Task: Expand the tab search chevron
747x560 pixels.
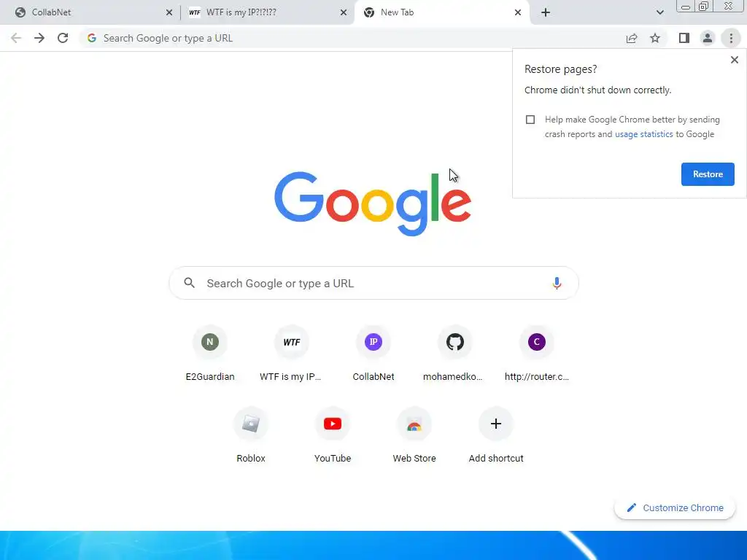Action: pyautogui.click(x=659, y=12)
